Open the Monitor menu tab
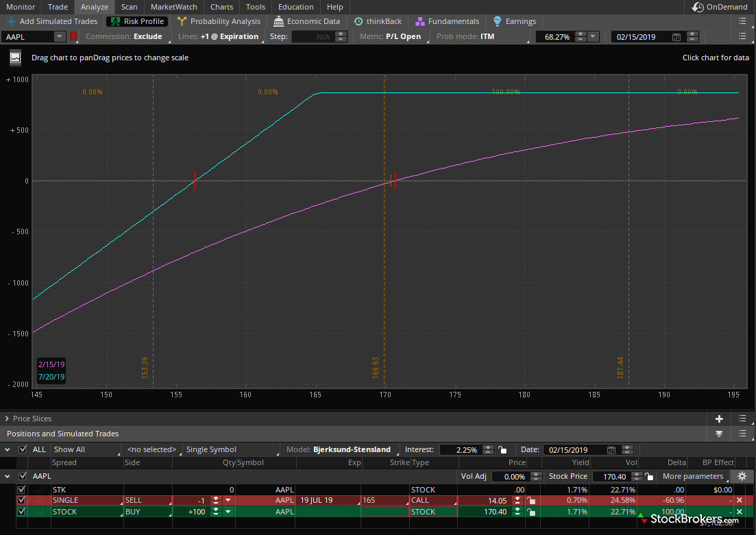Image resolution: width=756 pixels, height=535 pixels. [x=21, y=7]
